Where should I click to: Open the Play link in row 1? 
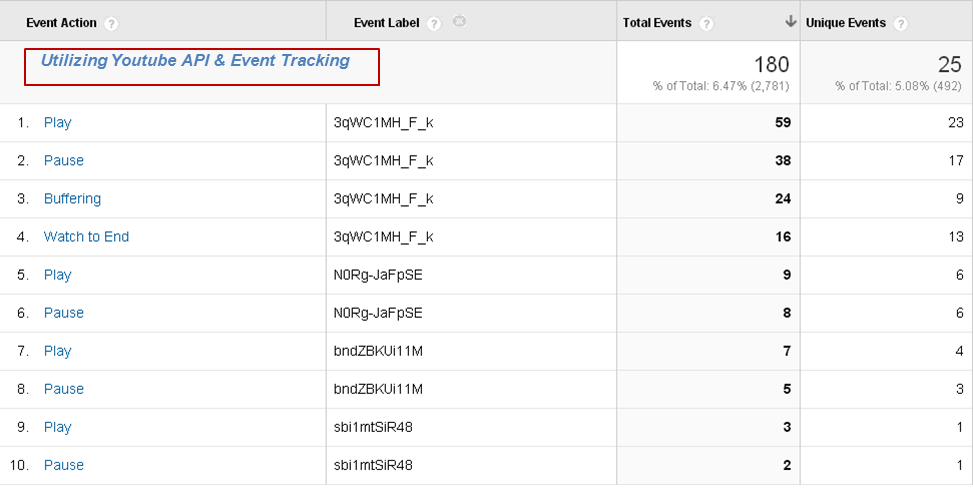[x=57, y=123]
